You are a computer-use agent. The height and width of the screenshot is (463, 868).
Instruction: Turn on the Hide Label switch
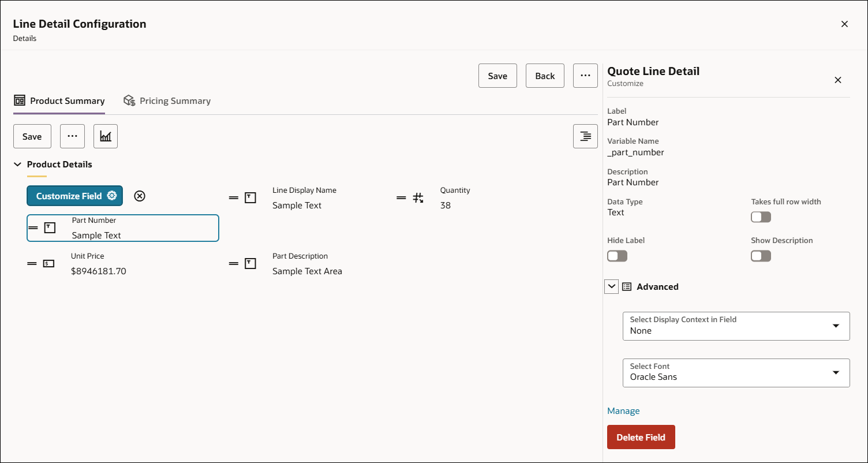(617, 256)
